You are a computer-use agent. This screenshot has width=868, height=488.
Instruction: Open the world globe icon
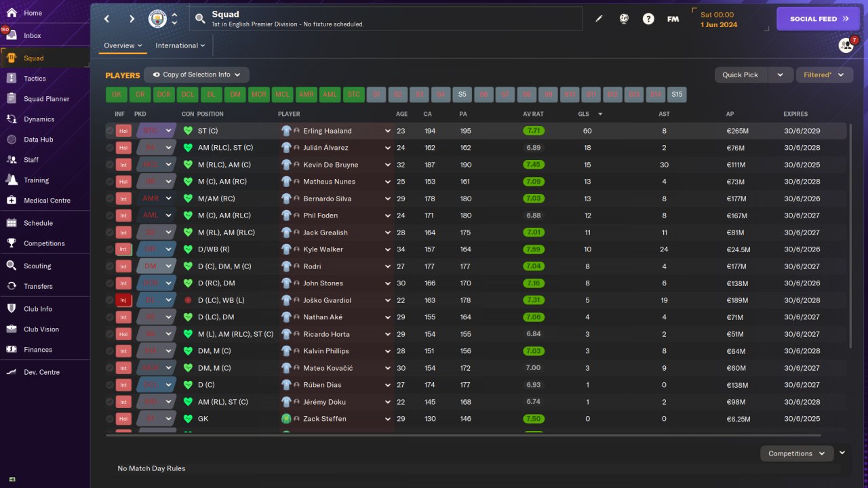click(624, 19)
